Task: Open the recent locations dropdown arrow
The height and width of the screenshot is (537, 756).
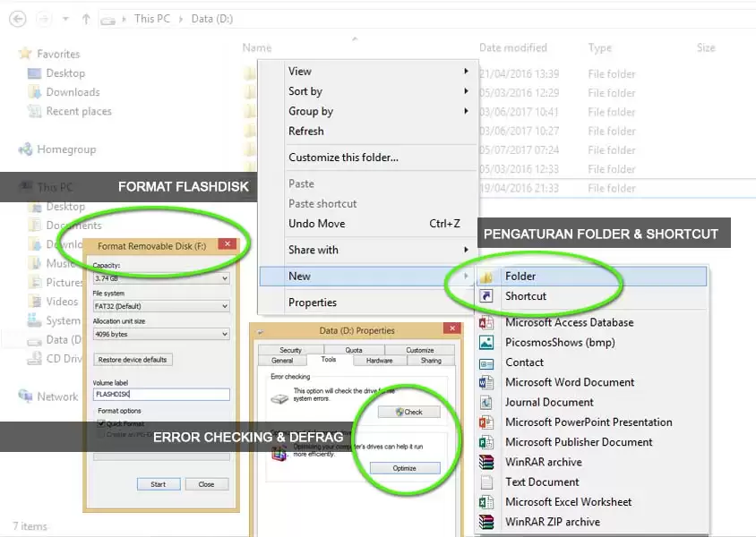Action: [65, 19]
